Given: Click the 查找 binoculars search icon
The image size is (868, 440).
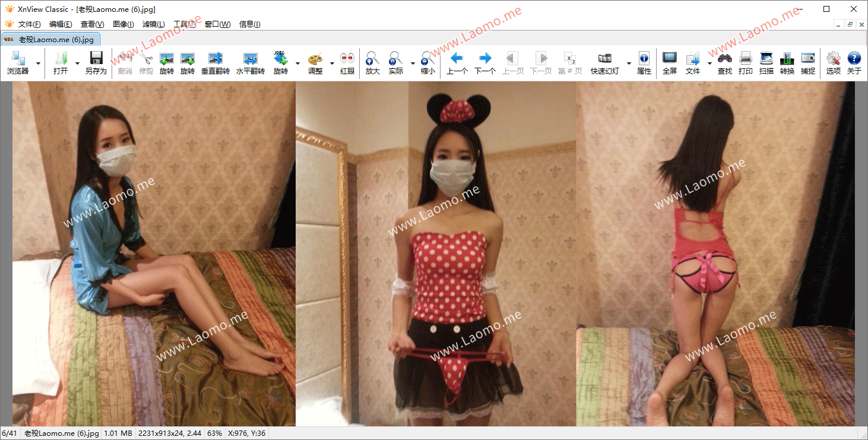Looking at the screenshot, I should [725, 63].
